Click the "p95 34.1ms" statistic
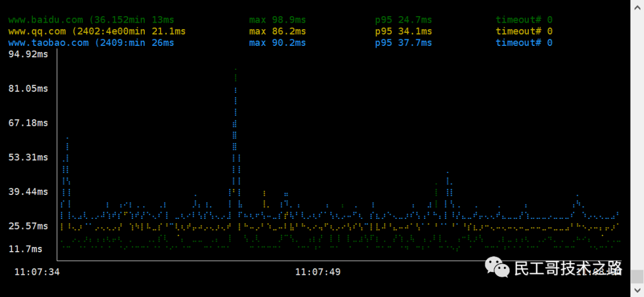 (x=403, y=31)
